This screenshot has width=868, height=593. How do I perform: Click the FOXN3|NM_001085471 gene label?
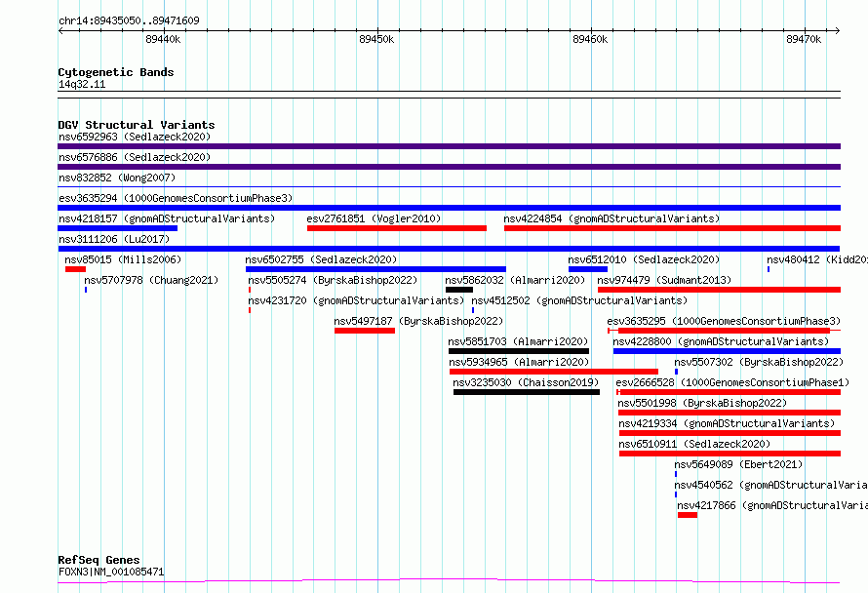tap(111, 572)
